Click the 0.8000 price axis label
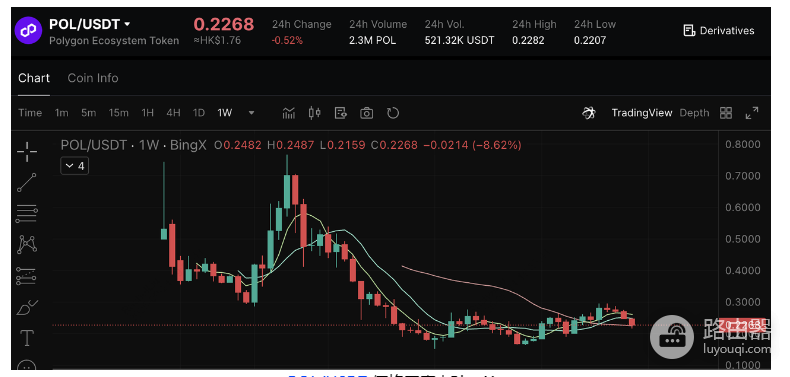The height and width of the screenshot is (377, 790). pos(743,145)
